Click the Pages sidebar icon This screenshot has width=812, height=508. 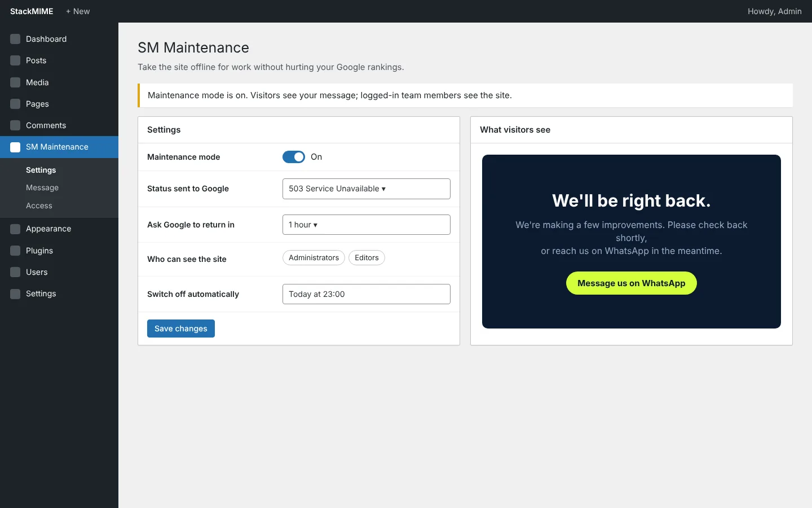coord(15,104)
